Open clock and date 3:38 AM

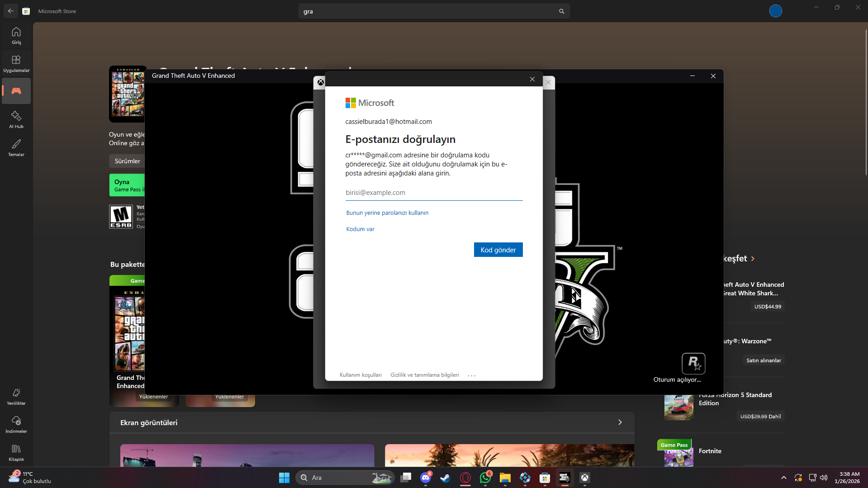847,478
